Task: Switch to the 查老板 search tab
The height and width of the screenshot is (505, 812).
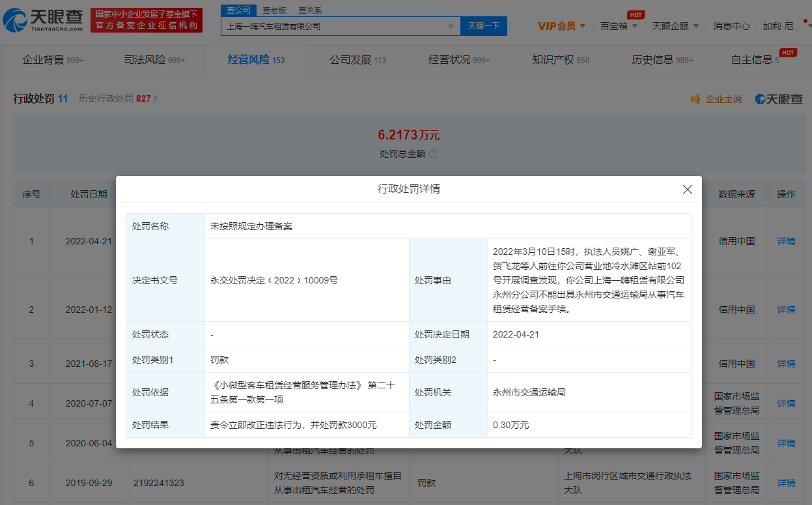Action: click(x=274, y=10)
